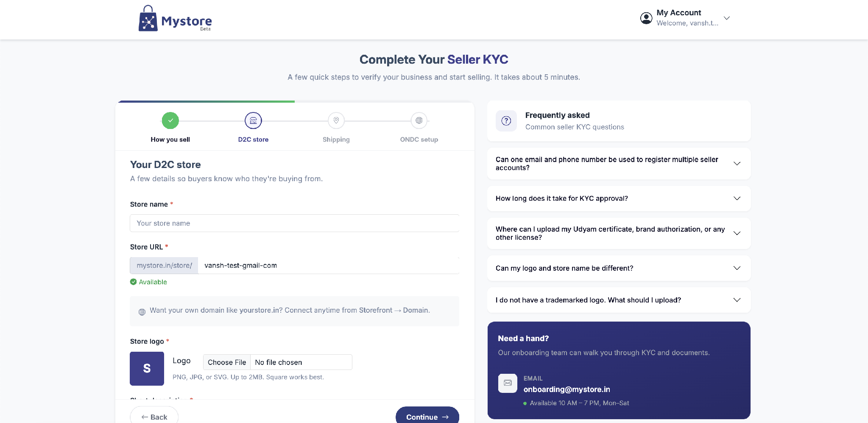
Task: Open the onboarding@mystore.in email link
Action: (567, 389)
